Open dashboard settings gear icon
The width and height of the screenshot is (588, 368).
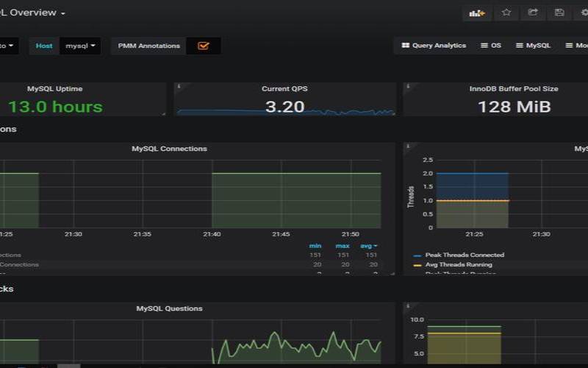click(583, 13)
